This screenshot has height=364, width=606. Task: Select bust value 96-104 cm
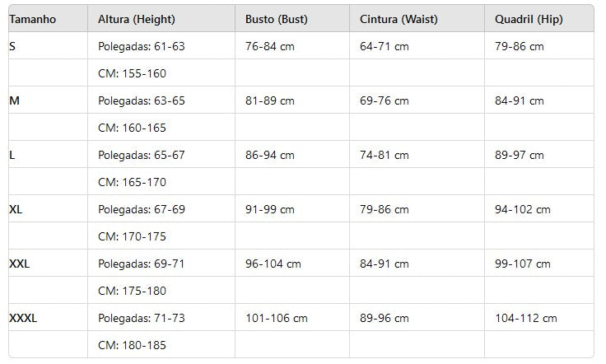click(x=273, y=264)
